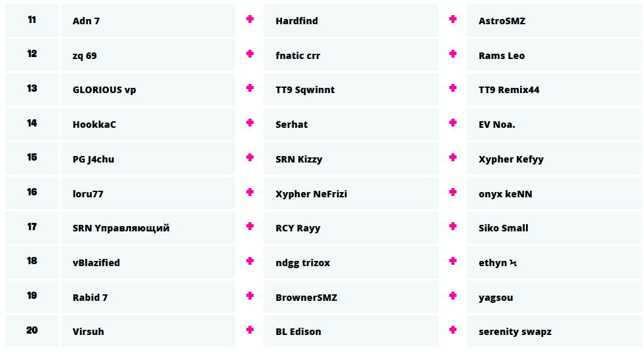Select player zq 69
This screenshot has height=352, width=644.
[85, 56]
